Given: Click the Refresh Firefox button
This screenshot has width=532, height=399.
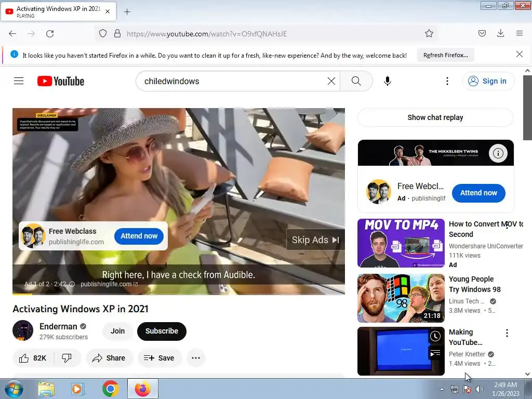Looking at the screenshot, I should tap(445, 55).
